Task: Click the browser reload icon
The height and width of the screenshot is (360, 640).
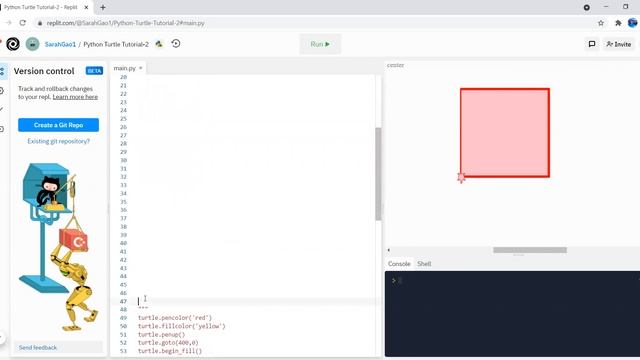Action: pyautogui.click(x=23, y=23)
